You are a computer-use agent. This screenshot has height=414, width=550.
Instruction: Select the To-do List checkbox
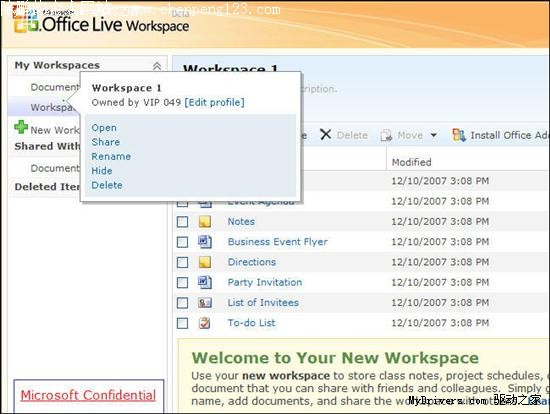(x=182, y=323)
